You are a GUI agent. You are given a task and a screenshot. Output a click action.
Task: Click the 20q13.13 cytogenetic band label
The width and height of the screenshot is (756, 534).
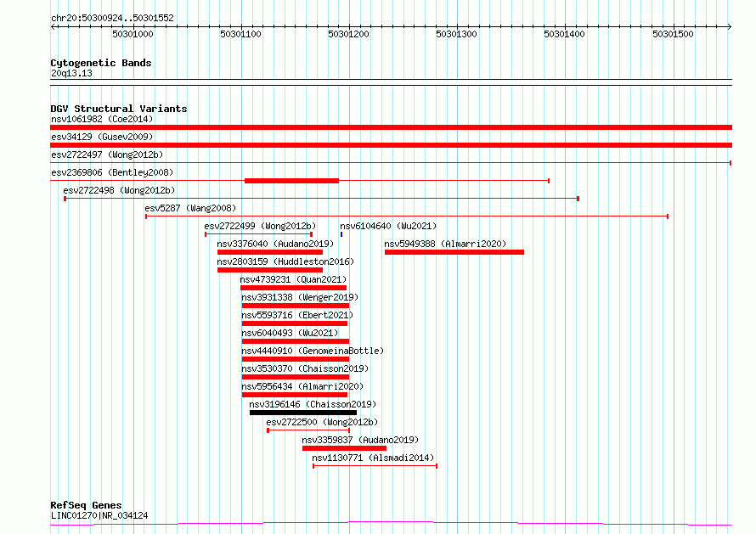tap(71, 73)
